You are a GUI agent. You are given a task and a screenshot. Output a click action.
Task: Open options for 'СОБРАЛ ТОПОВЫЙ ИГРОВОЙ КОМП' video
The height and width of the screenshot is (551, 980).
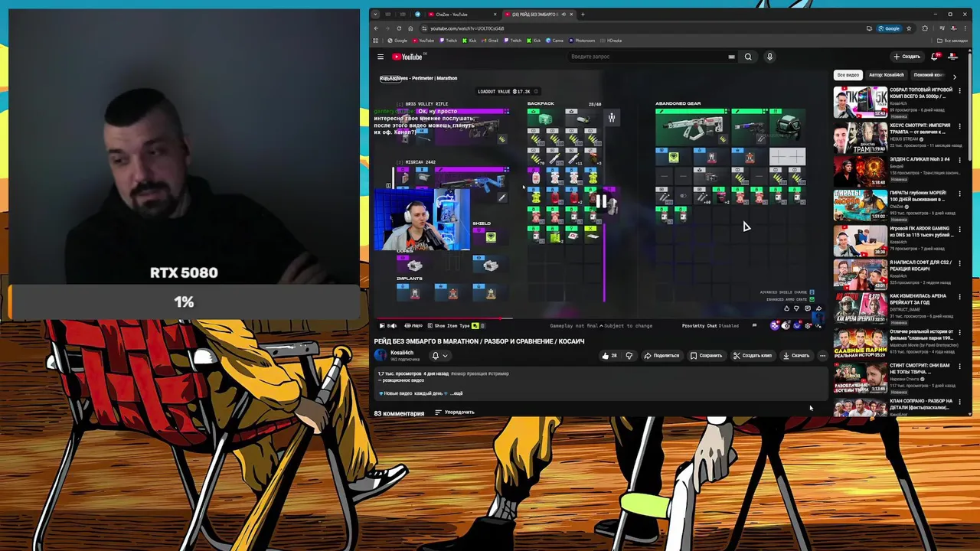959,91
